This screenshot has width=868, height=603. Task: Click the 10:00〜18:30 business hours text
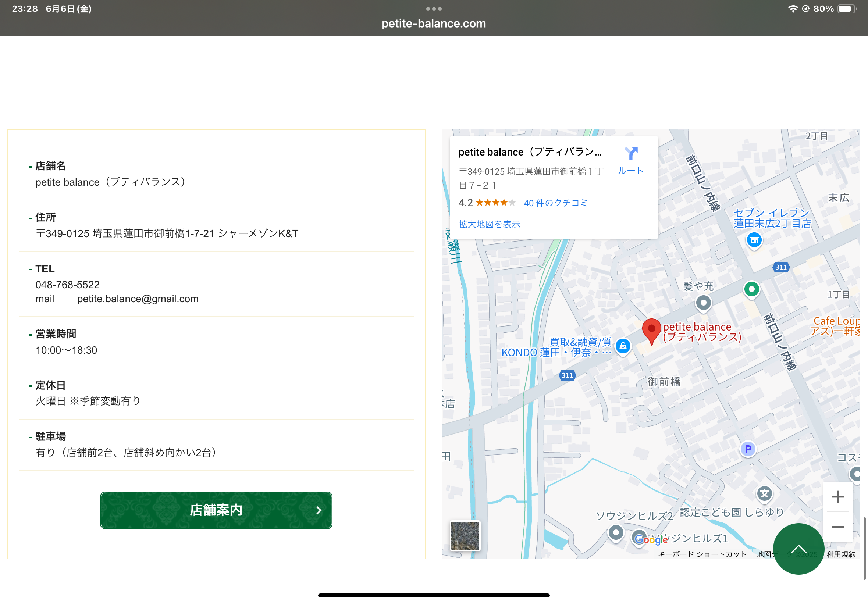point(67,350)
